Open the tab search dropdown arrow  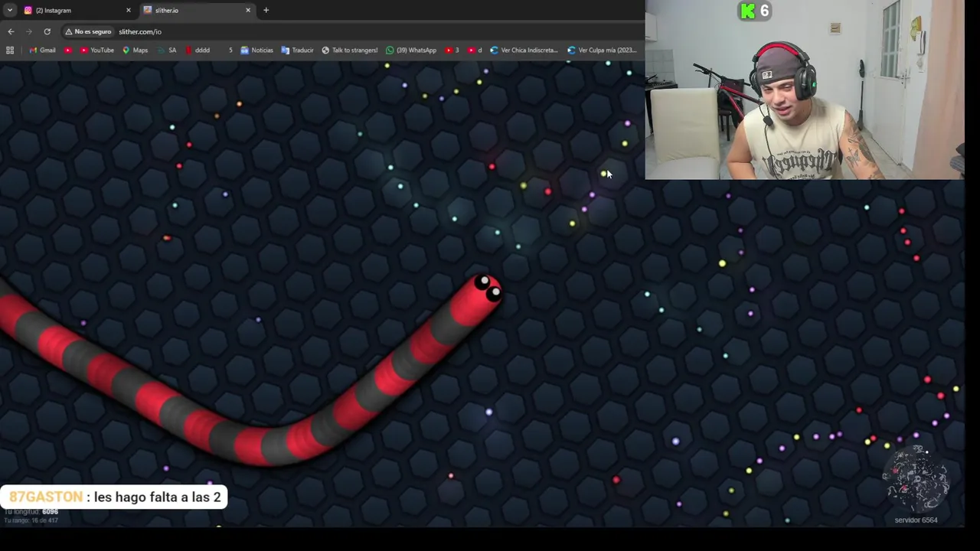[10, 10]
